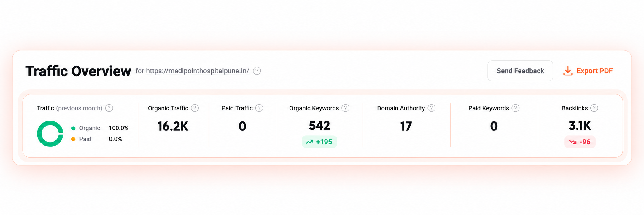Click the Organic 100.0% percentage

click(119, 128)
